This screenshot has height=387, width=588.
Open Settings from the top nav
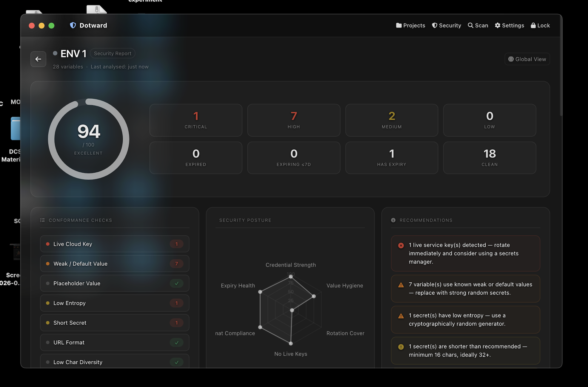pos(509,25)
